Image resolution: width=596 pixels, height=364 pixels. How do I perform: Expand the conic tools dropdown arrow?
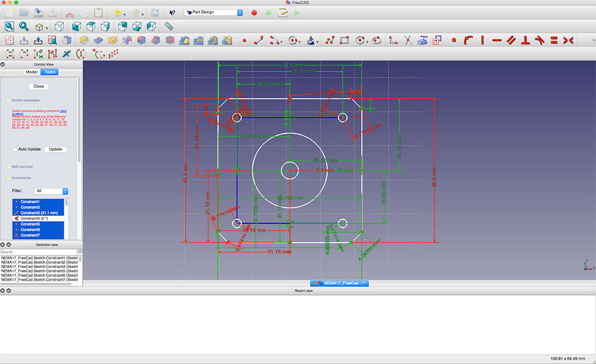click(318, 42)
